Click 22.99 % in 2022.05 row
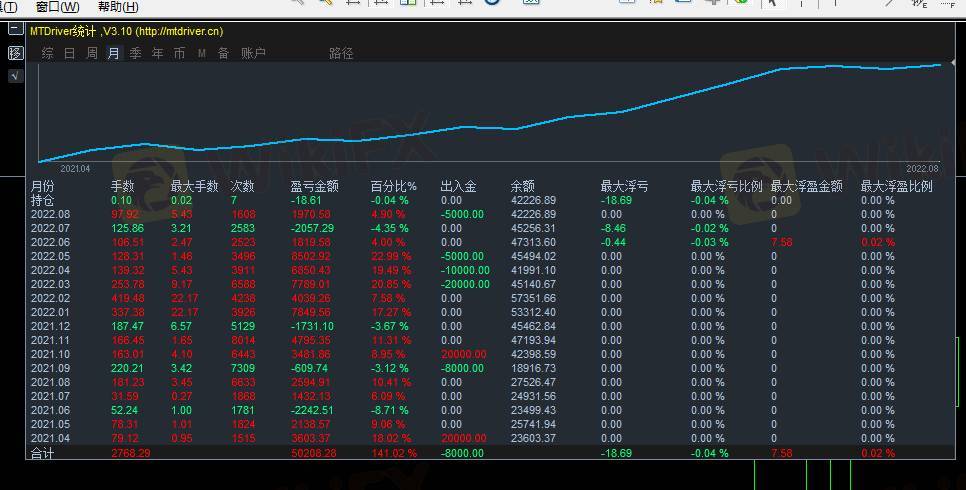966x490 pixels. pos(391,256)
